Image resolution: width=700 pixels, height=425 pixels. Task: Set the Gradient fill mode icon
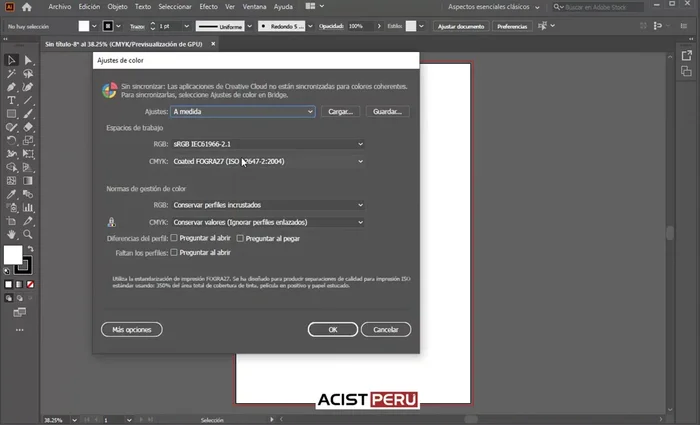(19, 284)
